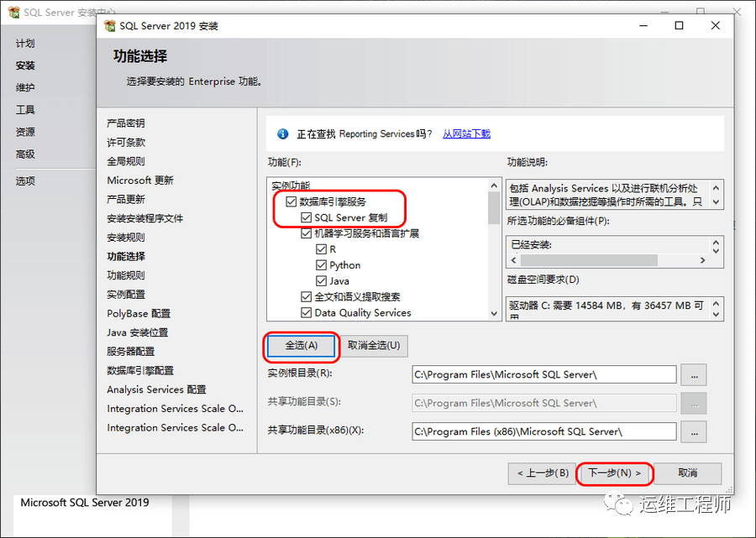Viewport: 756px width, 538px height.
Task: Uncheck 全文和语义提取搜索 checkbox
Action: pyautogui.click(x=306, y=296)
